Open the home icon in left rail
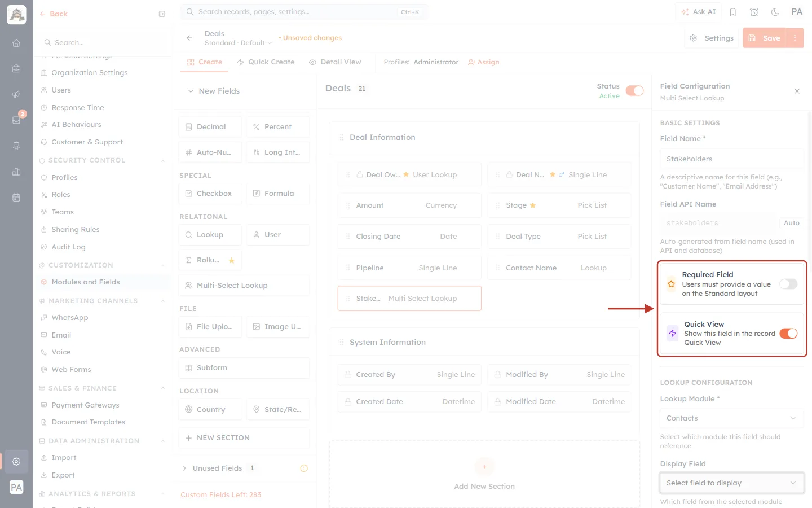The image size is (812, 508). pos(16,43)
